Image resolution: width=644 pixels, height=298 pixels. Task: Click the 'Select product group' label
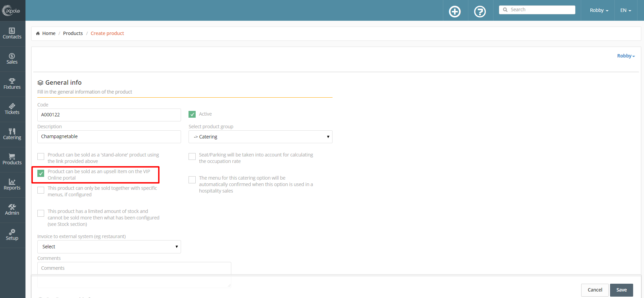tap(211, 127)
